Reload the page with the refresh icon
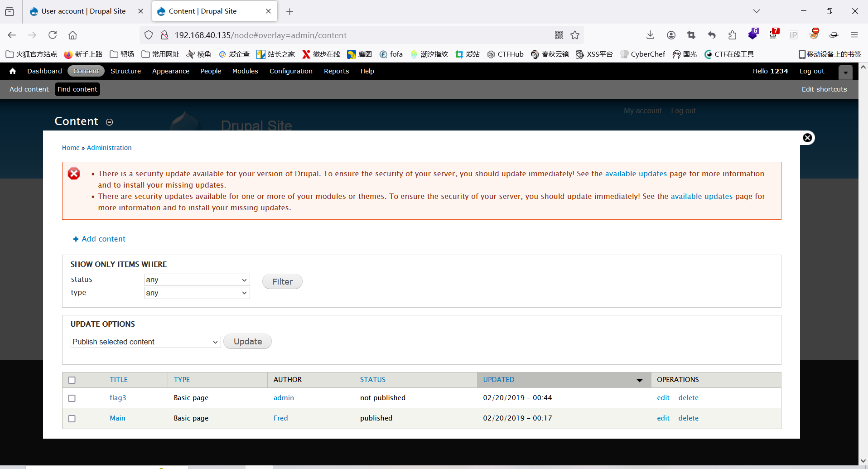The height and width of the screenshot is (469, 868). coord(53,35)
